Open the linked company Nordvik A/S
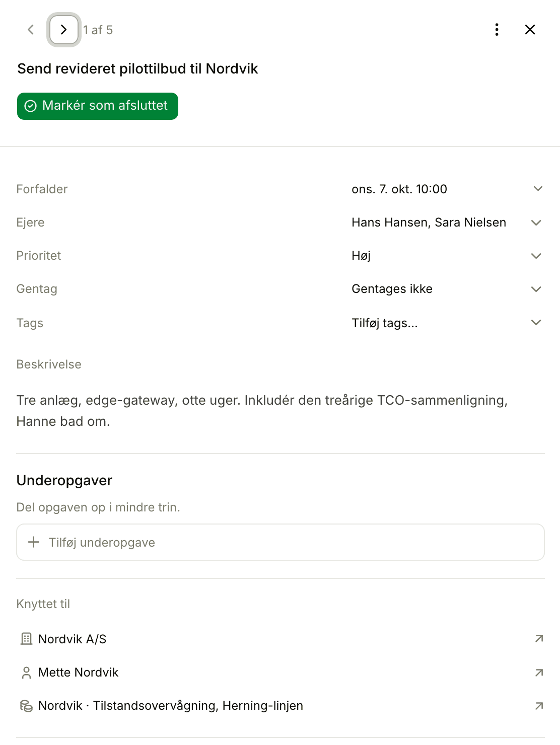Image resolution: width=560 pixels, height=745 pixels. tap(72, 639)
